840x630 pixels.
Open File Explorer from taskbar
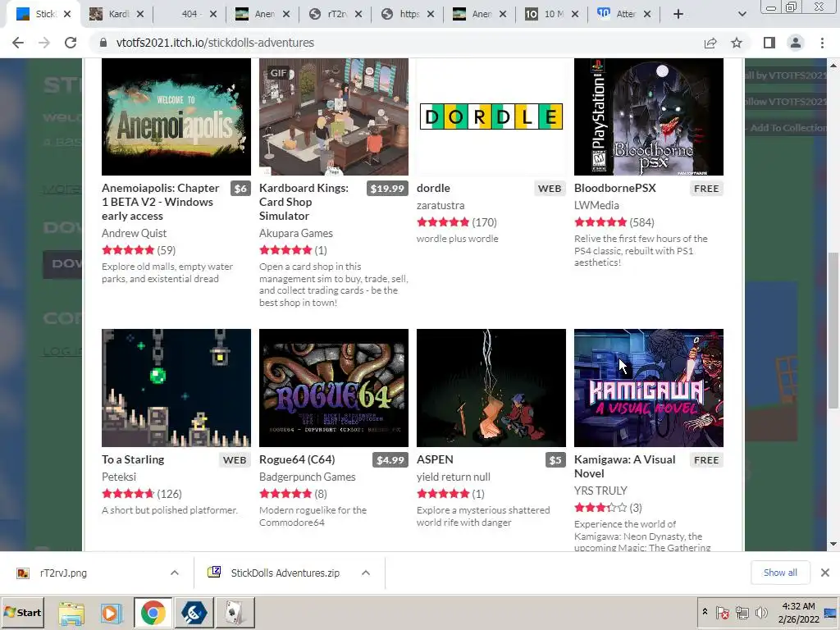71,614
